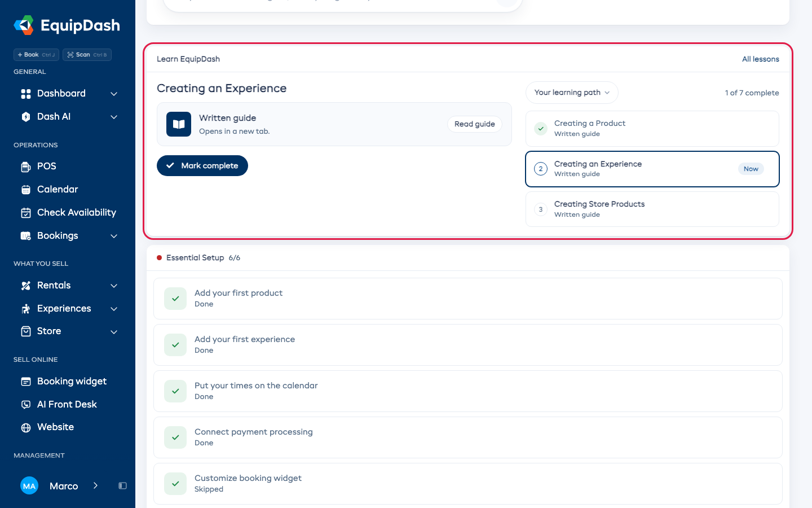Expand the Dashboard chevron

[114, 94]
